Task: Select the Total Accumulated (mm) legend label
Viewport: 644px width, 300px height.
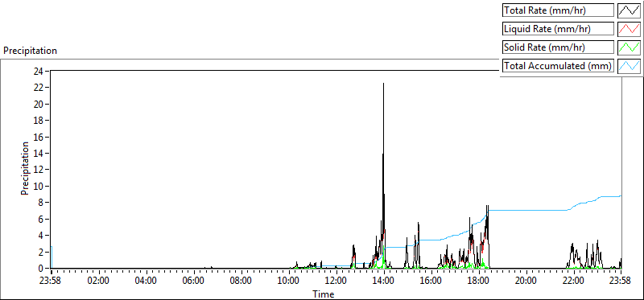Action: pos(558,66)
